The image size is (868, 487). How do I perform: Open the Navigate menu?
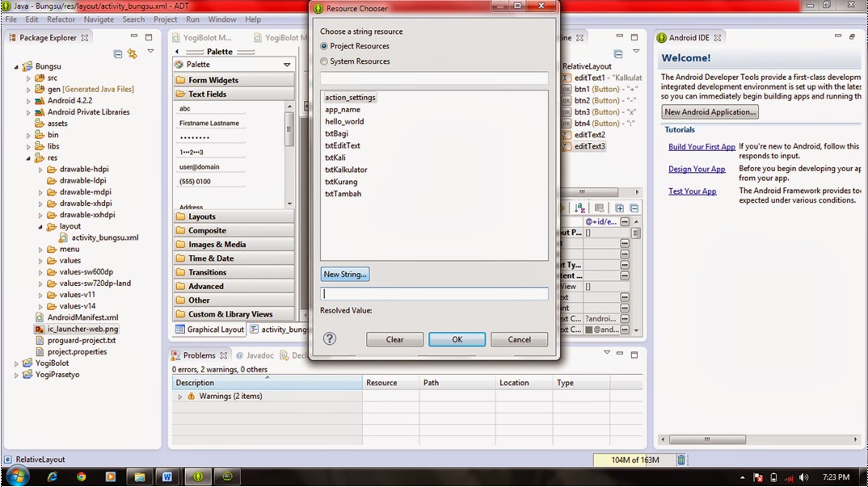click(99, 19)
